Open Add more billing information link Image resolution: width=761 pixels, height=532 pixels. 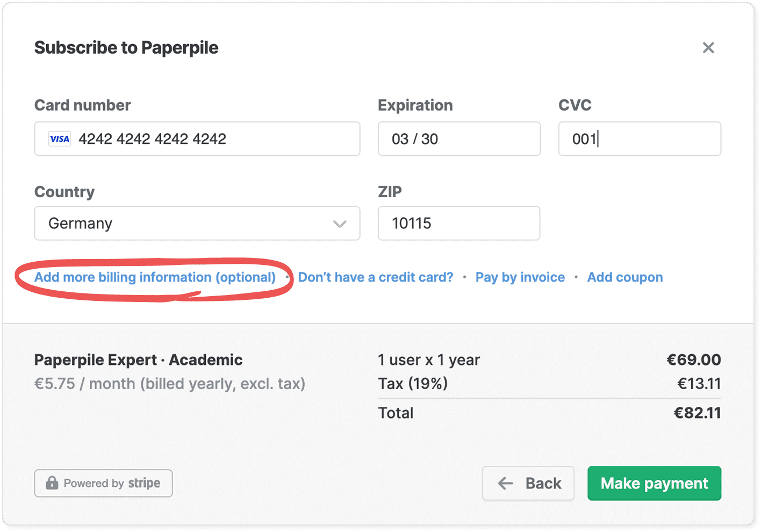click(155, 277)
